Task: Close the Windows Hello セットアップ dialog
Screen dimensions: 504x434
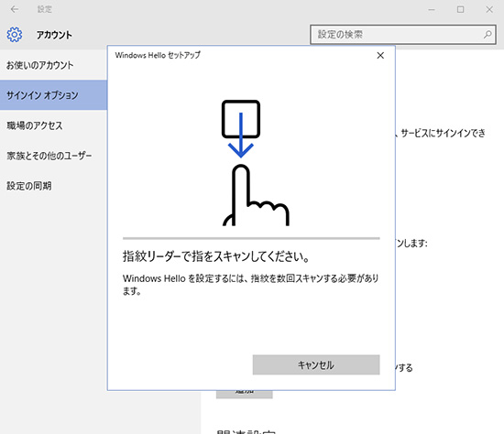Action: coord(380,55)
